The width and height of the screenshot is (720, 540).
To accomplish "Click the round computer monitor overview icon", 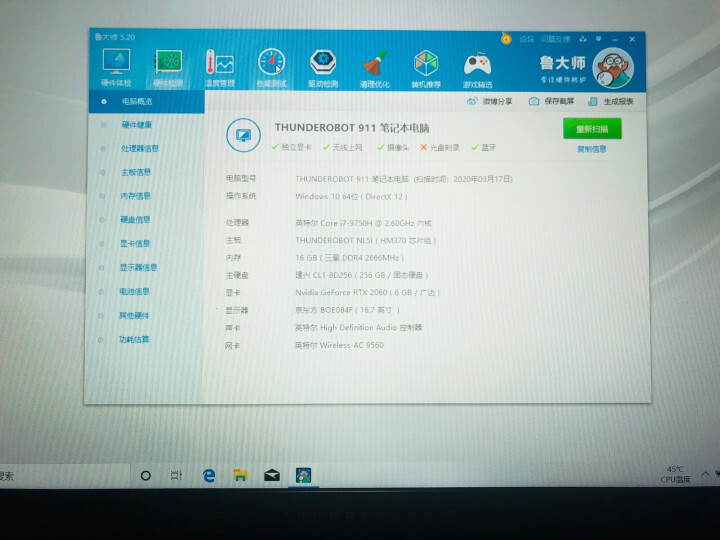I will (243, 135).
